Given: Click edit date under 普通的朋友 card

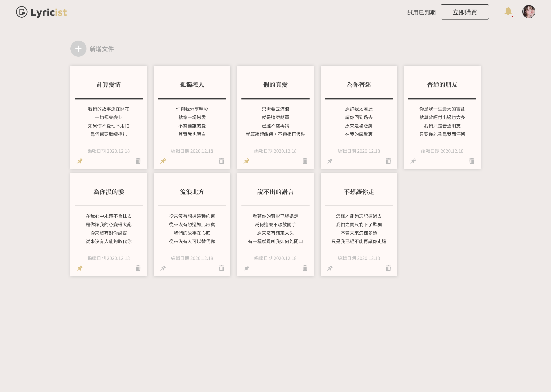Looking at the screenshot, I should pyautogui.click(x=442, y=151).
